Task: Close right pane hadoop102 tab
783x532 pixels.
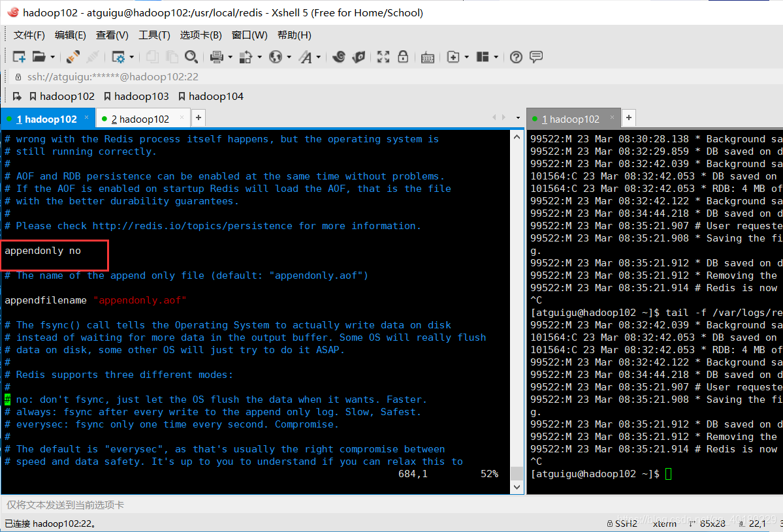Action: tap(612, 117)
